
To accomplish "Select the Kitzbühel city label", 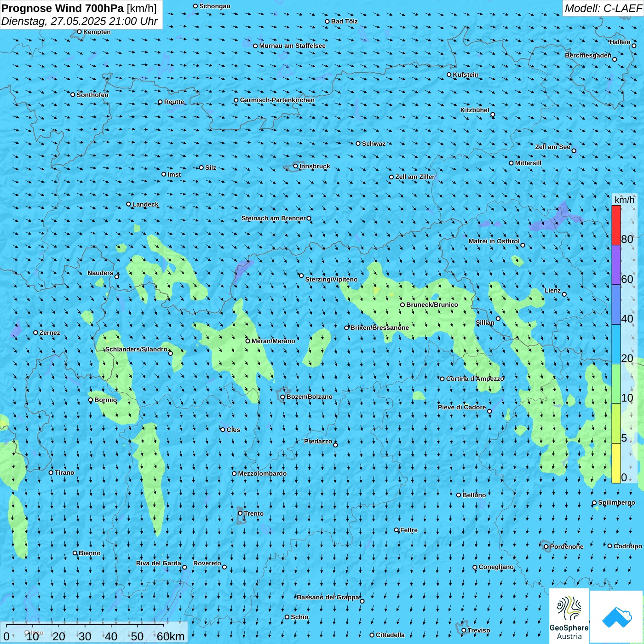I will pos(475,110).
